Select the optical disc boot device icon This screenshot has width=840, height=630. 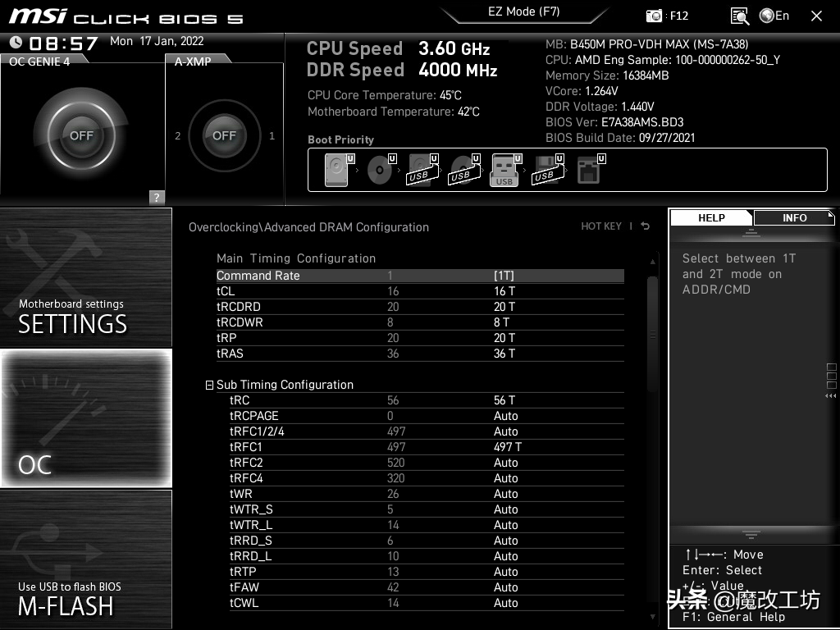tap(381, 169)
